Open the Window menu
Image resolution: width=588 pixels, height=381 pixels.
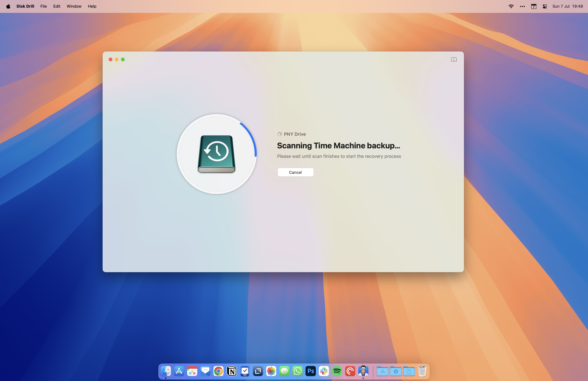[74, 6]
